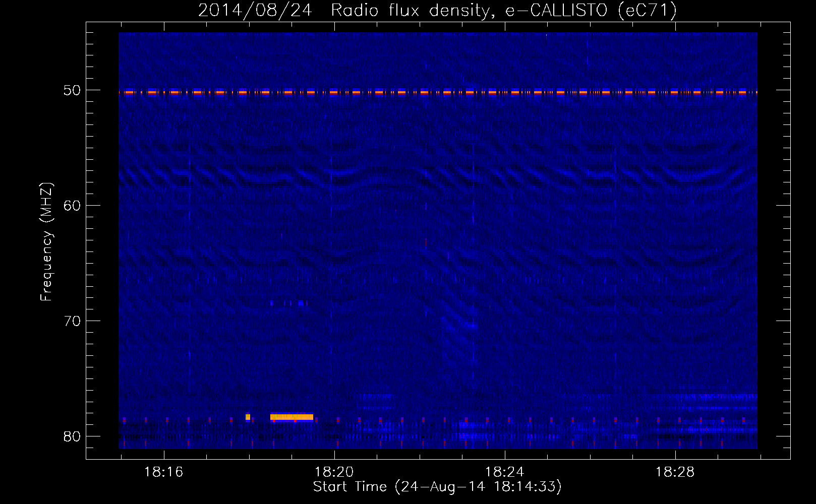This screenshot has width=816, height=504.
Task: Click the 'Frequency (MHZ)' axis label
Action: pos(46,241)
